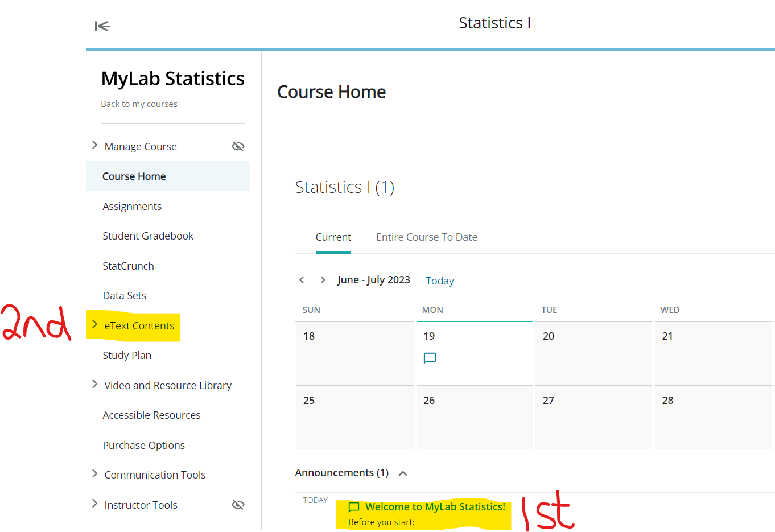Screen dimensions: 775x532
Task: Expand the eText Contents section
Action: coord(94,325)
